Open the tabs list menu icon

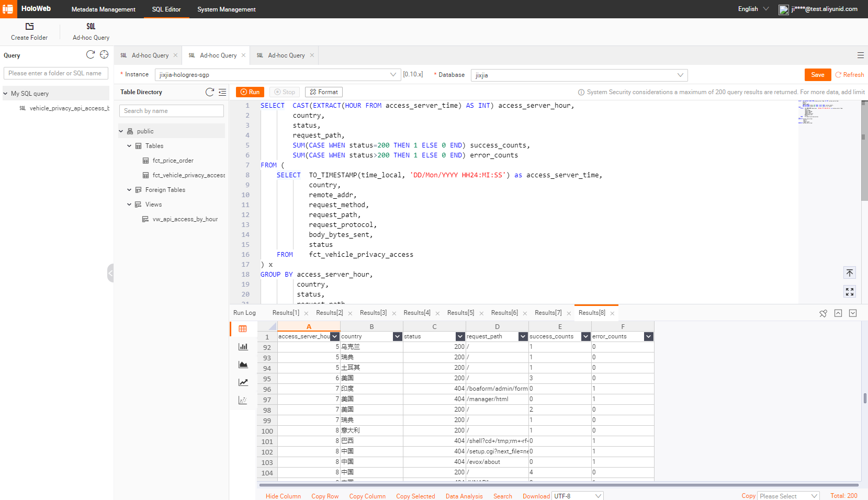(861, 55)
